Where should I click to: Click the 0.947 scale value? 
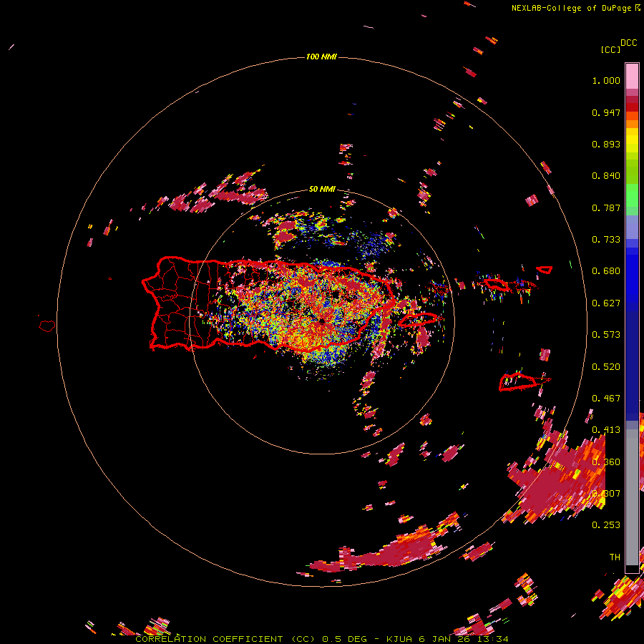click(606, 112)
